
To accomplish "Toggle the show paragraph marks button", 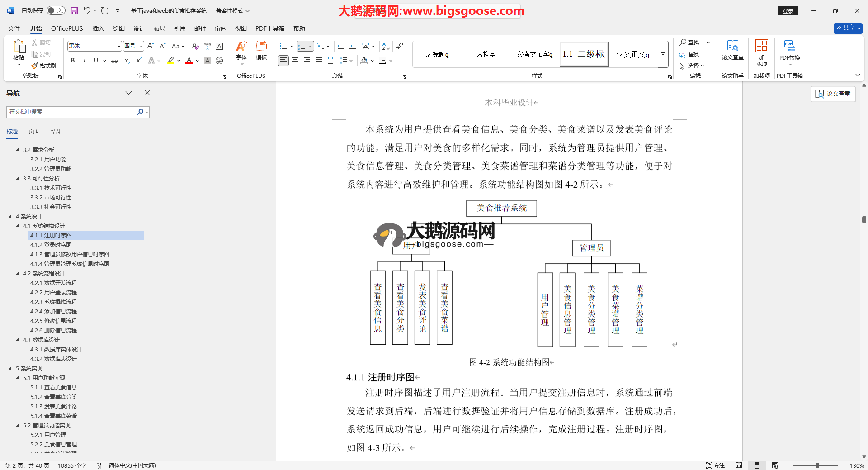I will coord(399,46).
